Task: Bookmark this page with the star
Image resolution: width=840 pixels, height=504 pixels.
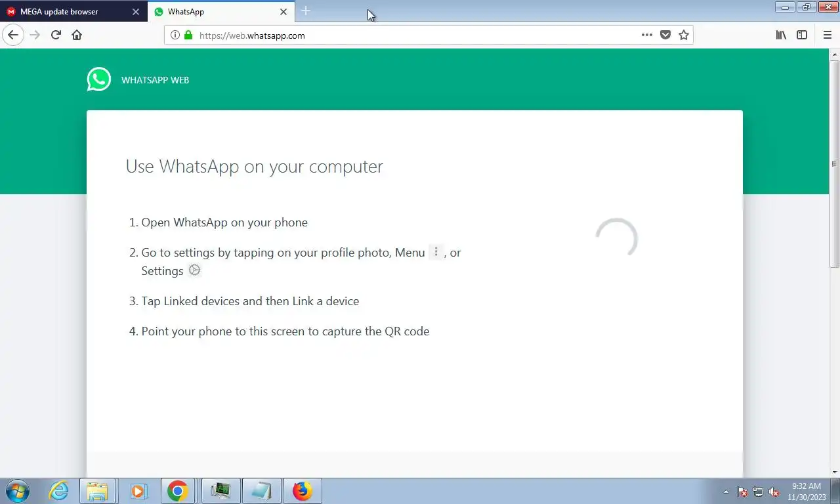Action: click(684, 35)
